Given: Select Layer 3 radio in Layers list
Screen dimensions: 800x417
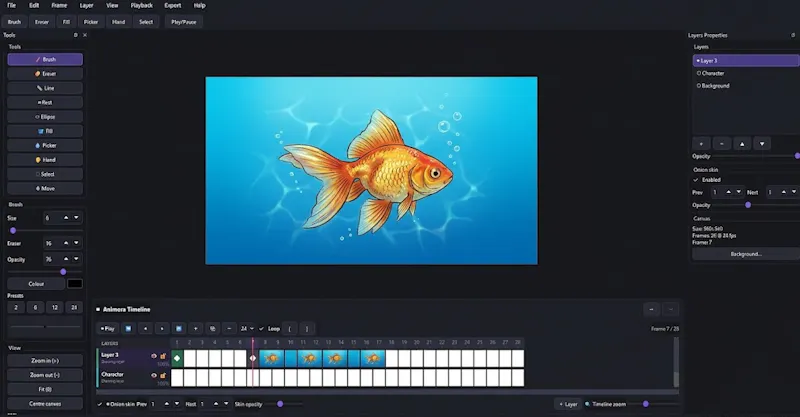Looking at the screenshot, I should [698, 61].
